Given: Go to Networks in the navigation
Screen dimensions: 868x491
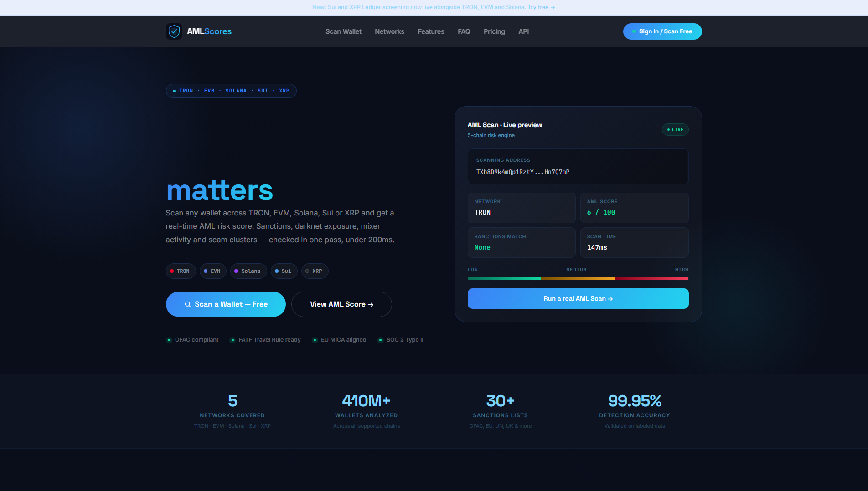Looking at the screenshot, I should tap(389, 31).
